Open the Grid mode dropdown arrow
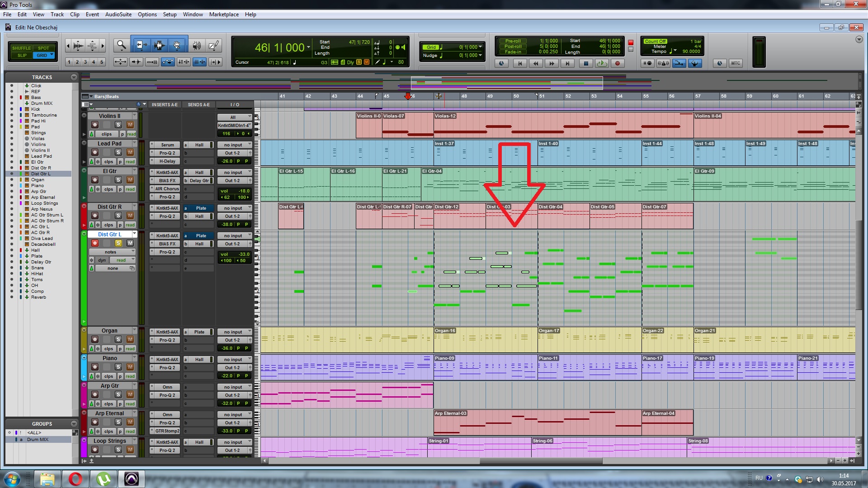Viewport: 868px width, 488px height. [52, 55]
